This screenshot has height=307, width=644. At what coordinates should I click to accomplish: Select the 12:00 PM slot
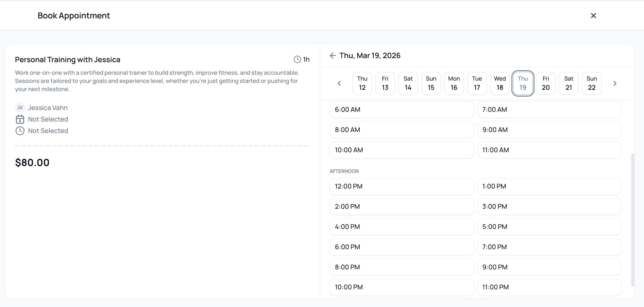pyautogui.click(x=401, y=186)
